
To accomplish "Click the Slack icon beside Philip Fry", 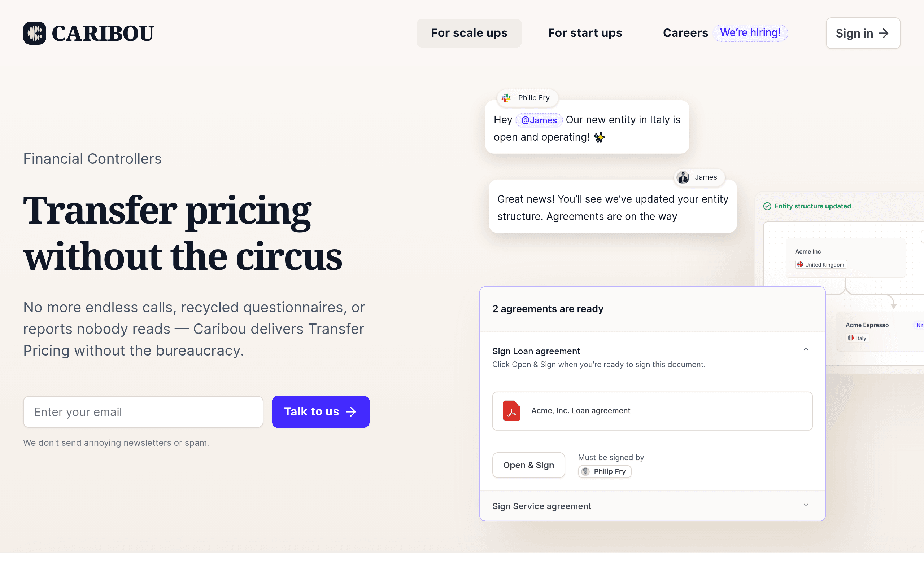I will pos(506,98).
